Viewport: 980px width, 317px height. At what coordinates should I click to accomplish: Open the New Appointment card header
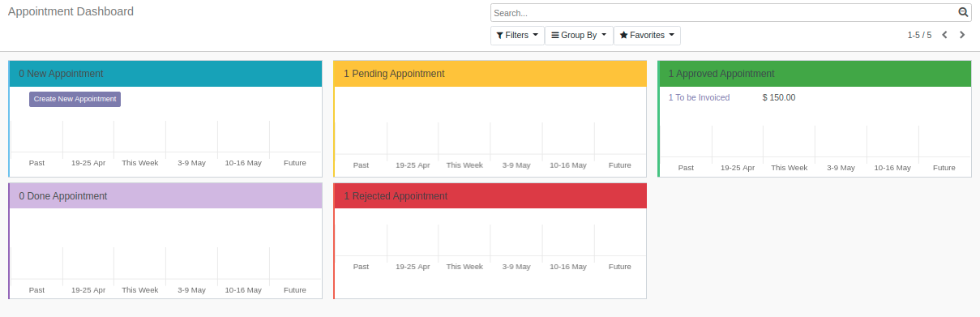click(165, 74)
